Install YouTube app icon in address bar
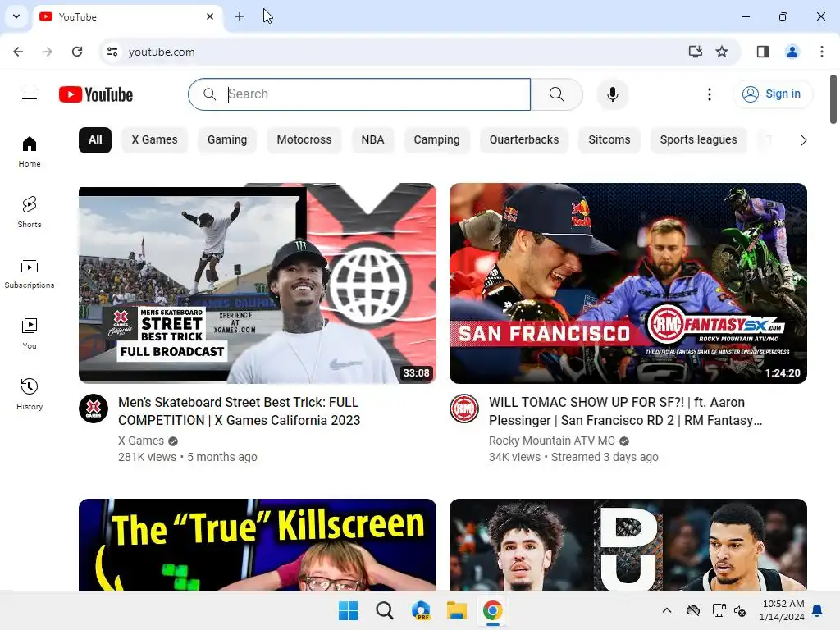The height and width of the screenshot is (630, 840). pyautogui.click(x=695, y=52)
